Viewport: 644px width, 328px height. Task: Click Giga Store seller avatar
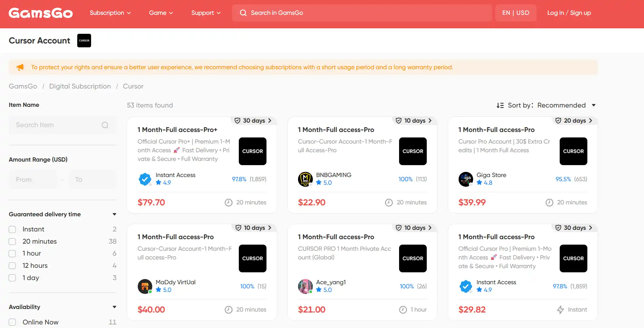pyautogui.click(x=466, y=179)
